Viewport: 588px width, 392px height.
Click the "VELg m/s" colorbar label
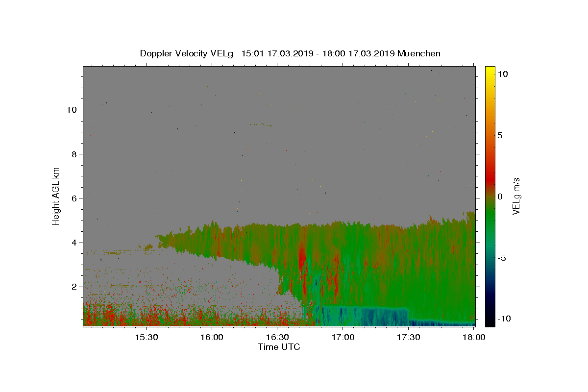pos(515,196)
